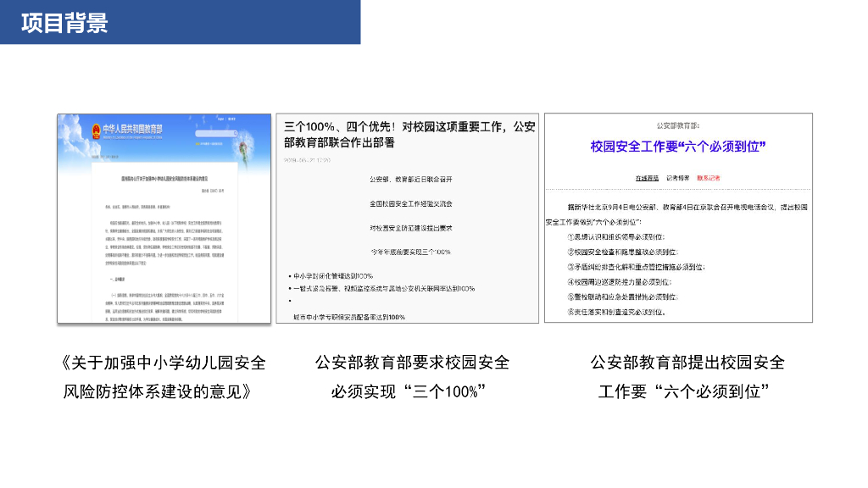
Task: Click caption 必须实现“三个100%”
Action: (409, 391)
